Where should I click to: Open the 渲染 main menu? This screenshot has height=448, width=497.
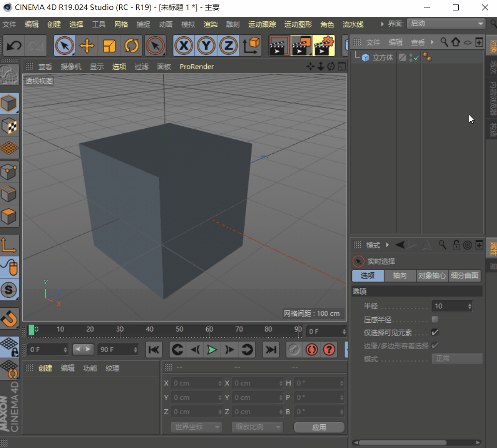(210, 24)
